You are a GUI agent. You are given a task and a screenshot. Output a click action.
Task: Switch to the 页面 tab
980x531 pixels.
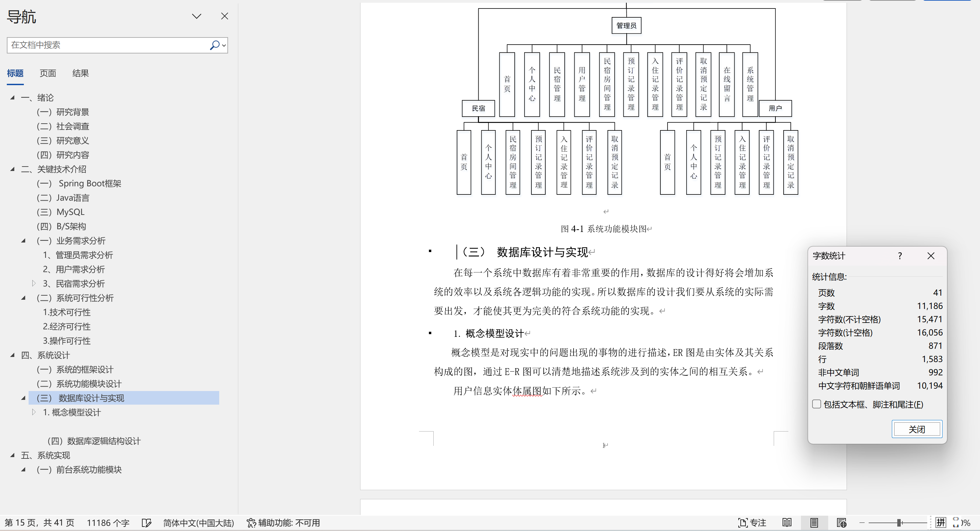(48, 73)
